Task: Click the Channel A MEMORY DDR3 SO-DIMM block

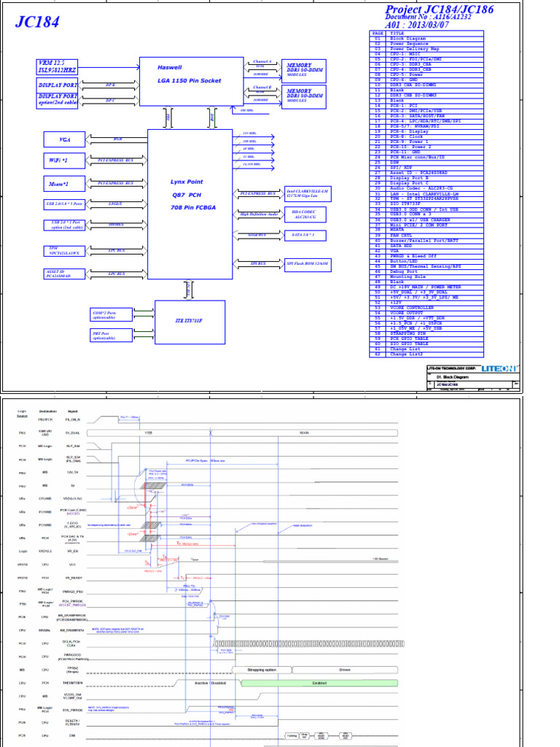Action: [x=304, y=71]
